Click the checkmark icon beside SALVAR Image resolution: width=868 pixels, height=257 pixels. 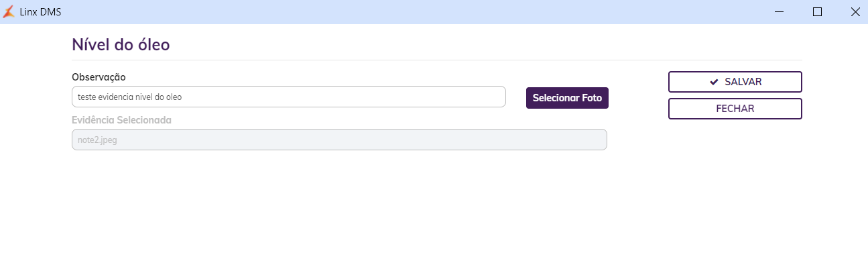tap(714, 82)
